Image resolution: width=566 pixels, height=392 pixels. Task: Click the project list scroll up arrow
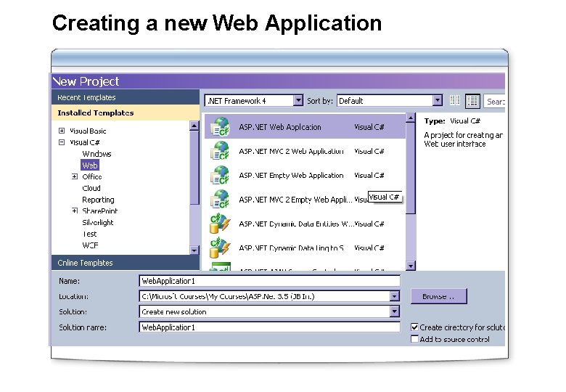click(x=411, y=118)
